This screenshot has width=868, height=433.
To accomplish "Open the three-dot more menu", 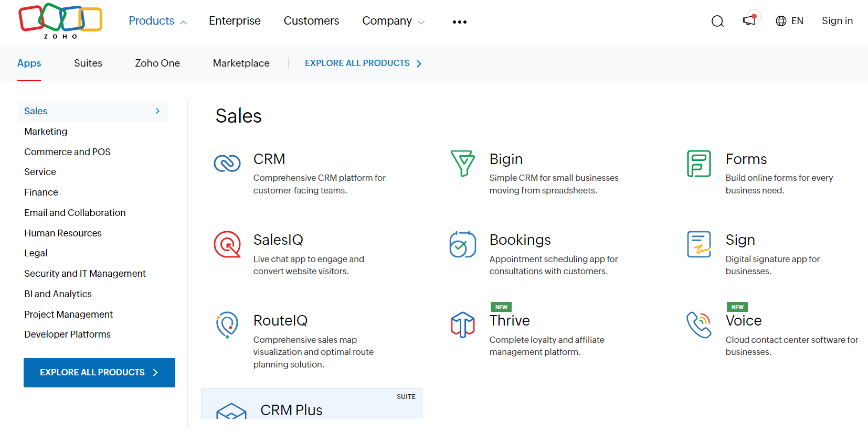I will coord(460,21).
